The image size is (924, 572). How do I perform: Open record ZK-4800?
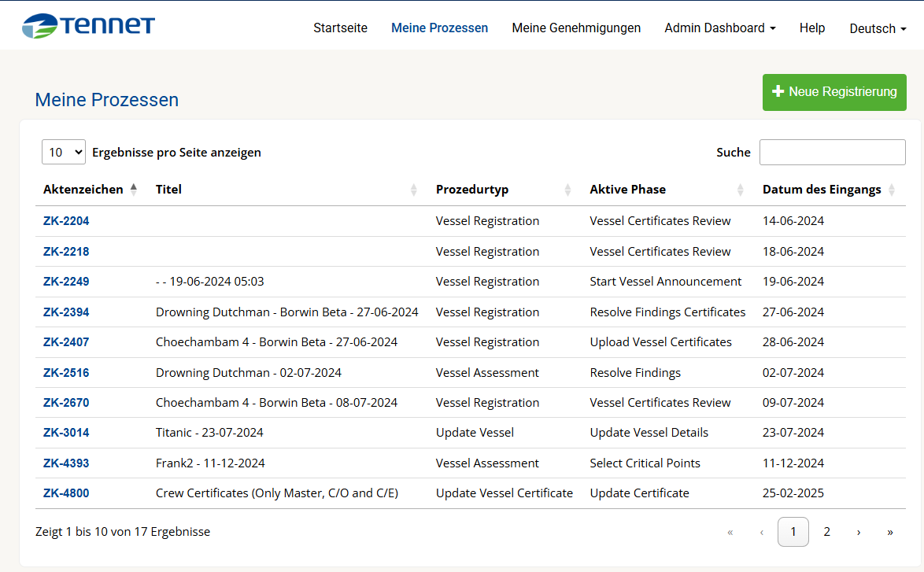[x=66, y=493]
